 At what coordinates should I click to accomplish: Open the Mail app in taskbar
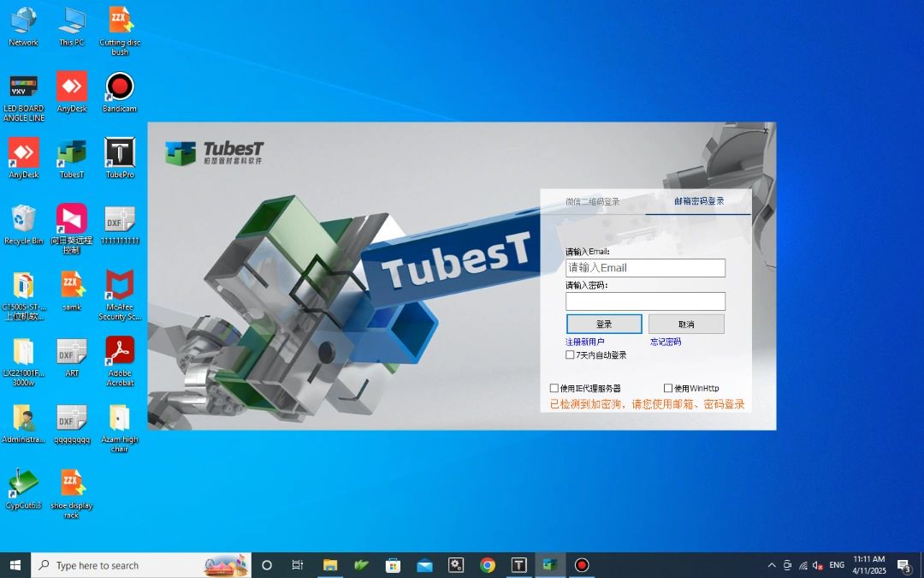tap(424, 566)
